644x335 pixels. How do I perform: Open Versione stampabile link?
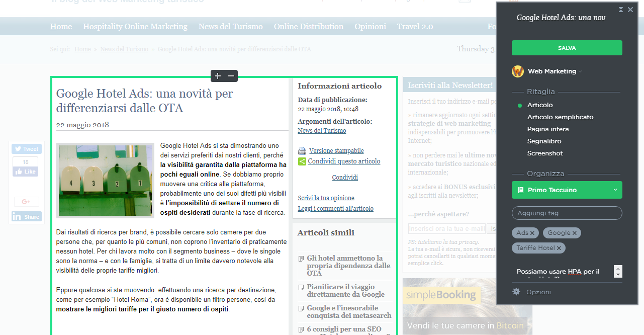(x=336, y=151)
